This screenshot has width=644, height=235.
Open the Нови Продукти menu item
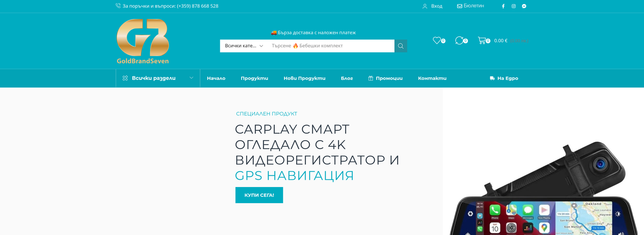click(304, 78)
